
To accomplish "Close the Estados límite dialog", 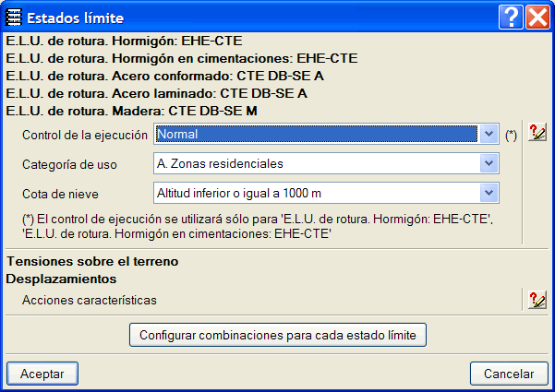I will tap(537, 17).
